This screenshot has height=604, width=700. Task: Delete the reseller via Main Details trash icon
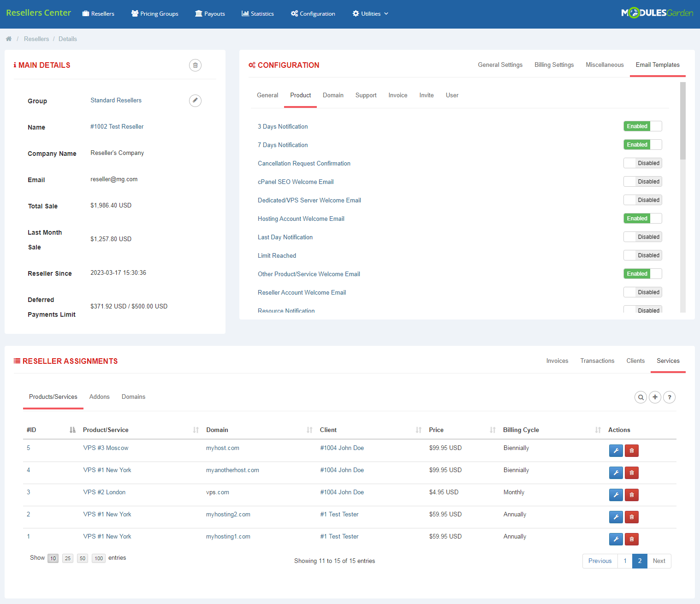195,65
